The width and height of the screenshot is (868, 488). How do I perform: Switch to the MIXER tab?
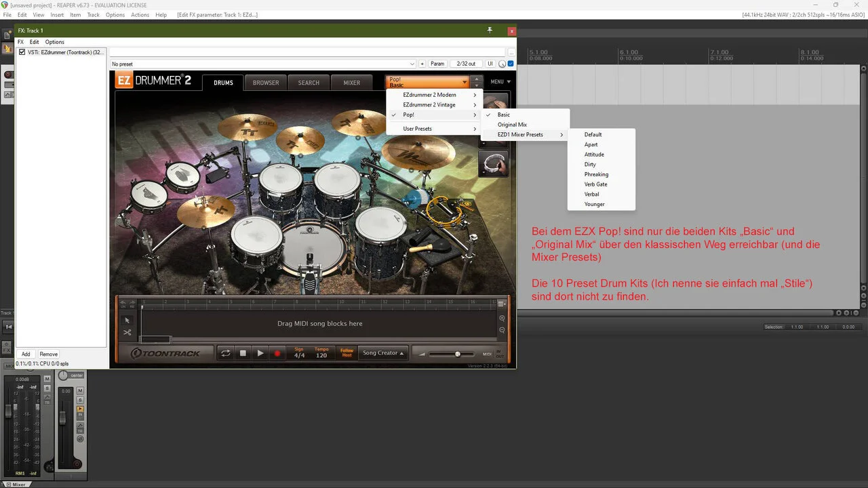coord(351,83)
